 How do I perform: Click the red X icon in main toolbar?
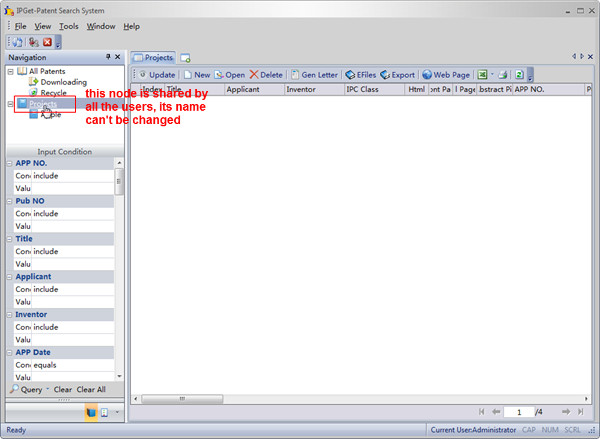coord(47,42)
